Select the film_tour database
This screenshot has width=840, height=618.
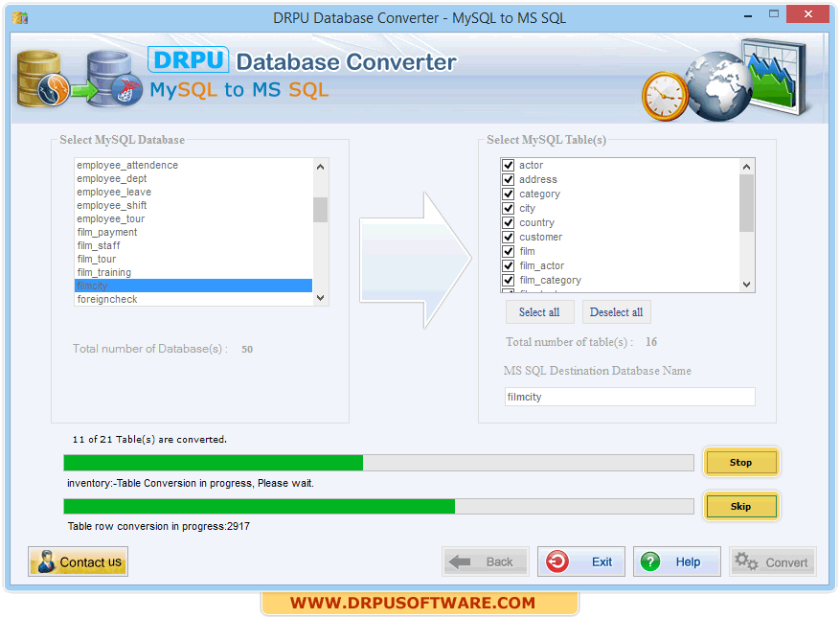(x=193, y=259)
